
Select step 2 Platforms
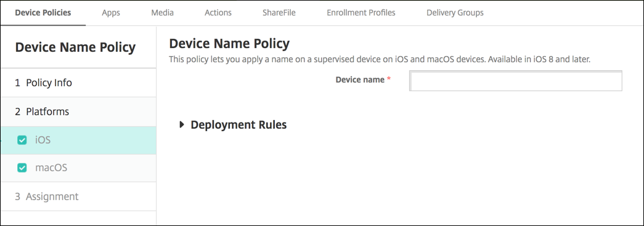point(78,111)
